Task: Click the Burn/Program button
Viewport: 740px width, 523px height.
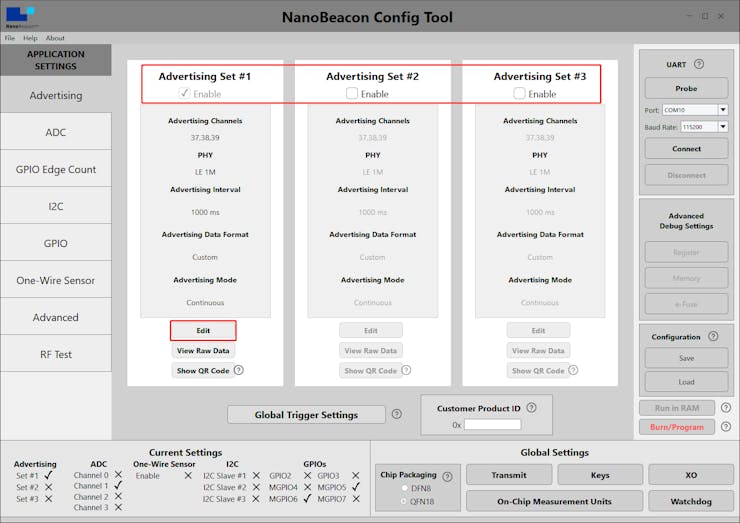Action: pyautogui.click(x=677, y=427)
